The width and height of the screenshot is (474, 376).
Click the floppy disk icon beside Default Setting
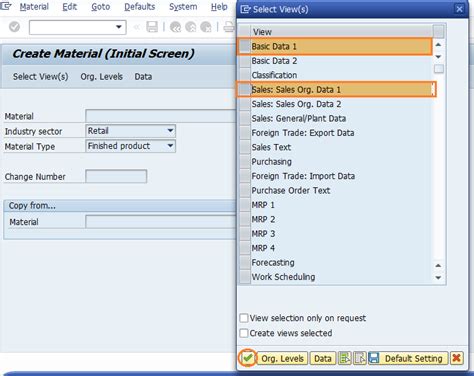[374, 358]
